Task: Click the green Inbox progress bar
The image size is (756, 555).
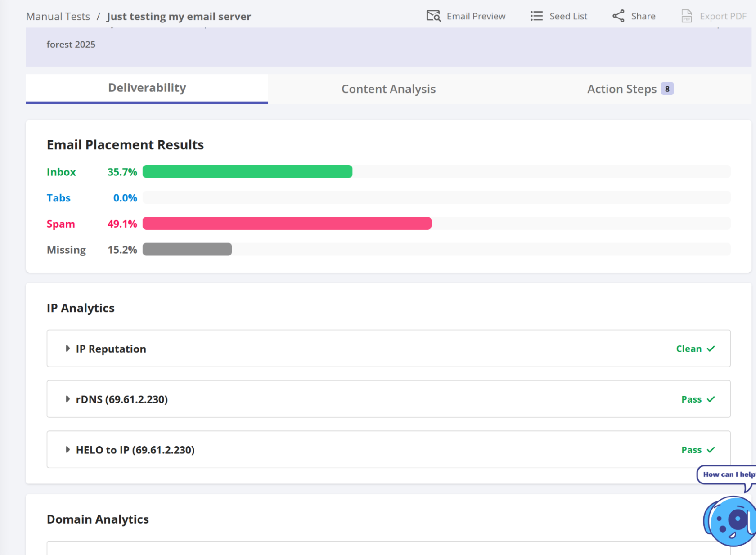Action: [x=247, y=172]
